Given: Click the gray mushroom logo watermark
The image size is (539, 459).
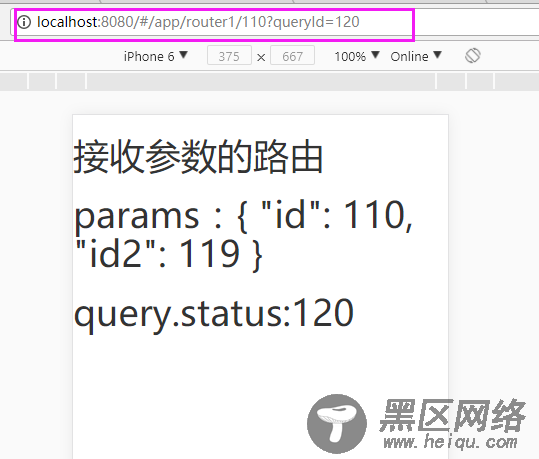Looking at the screenshot, I should tap(337, 424).
